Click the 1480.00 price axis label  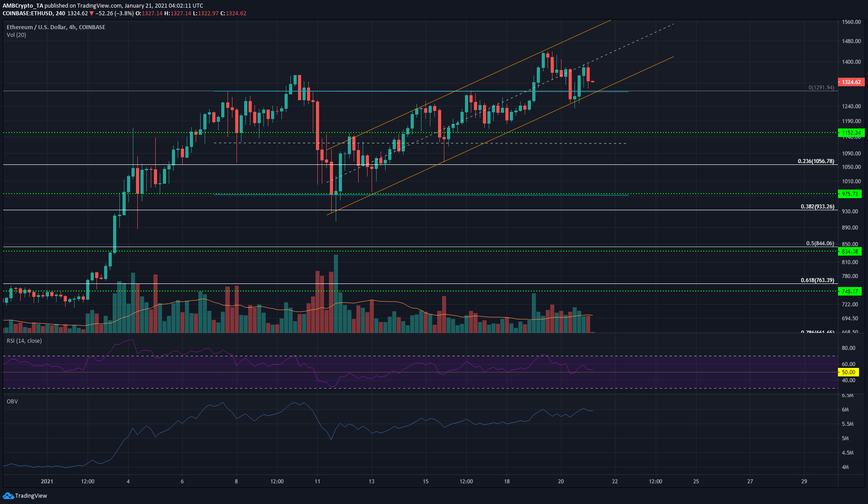tap(851, 41)
